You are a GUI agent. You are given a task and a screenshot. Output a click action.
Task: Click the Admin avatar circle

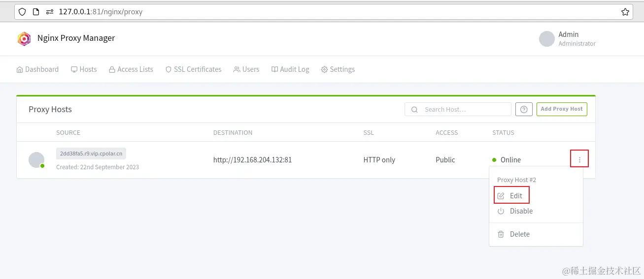coord(547,39)
